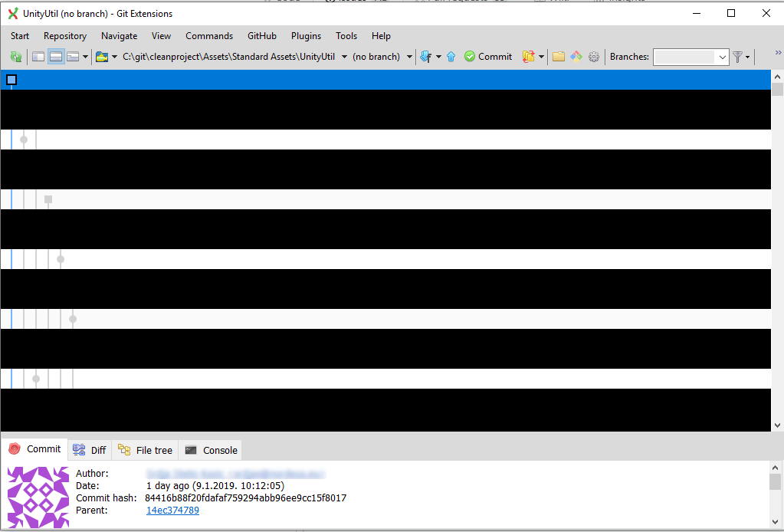Expand the Branches combo box
This screenshot has width=784, height=532.
tap(721, 57)
